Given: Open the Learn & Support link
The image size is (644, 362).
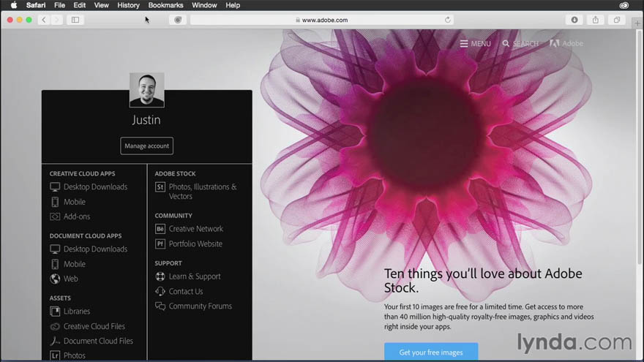Looking at the screenshot, I should click(x=195, y=276).
